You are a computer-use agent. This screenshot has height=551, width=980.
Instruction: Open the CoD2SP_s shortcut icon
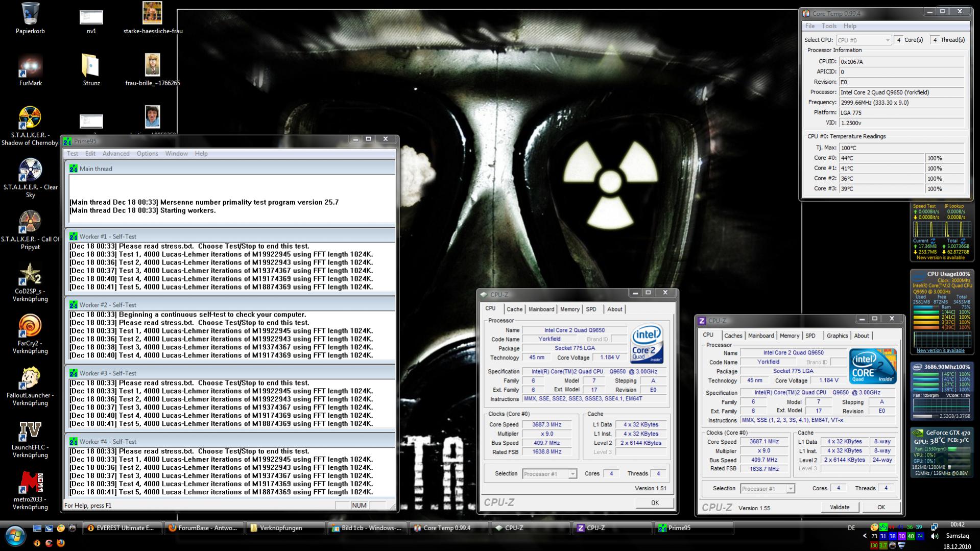point(30,274)
